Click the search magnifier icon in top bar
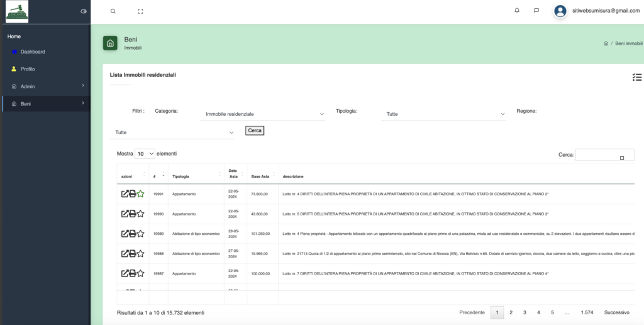Image resolution: width=644 pixels, height=325 pixels. tap(113, 11)
